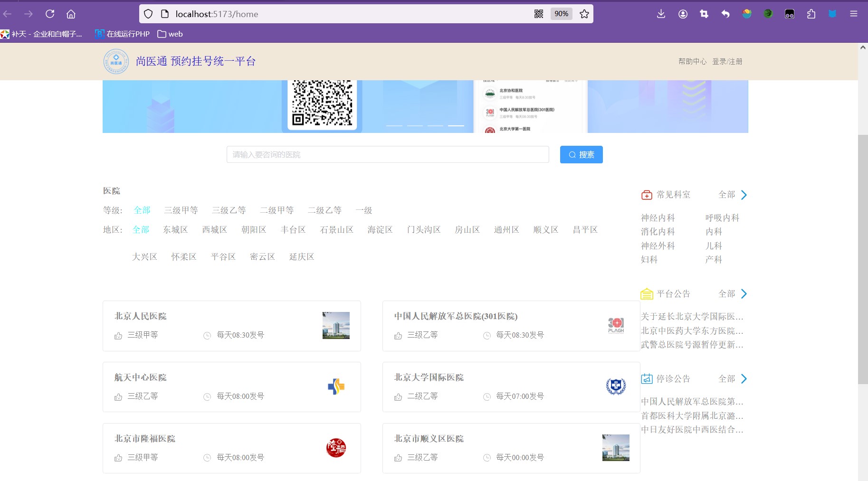The width and height of the screenshot is (868, 481).
Task: Click the 常见科室 medical kit icon
Action: [x=647, y=195]
